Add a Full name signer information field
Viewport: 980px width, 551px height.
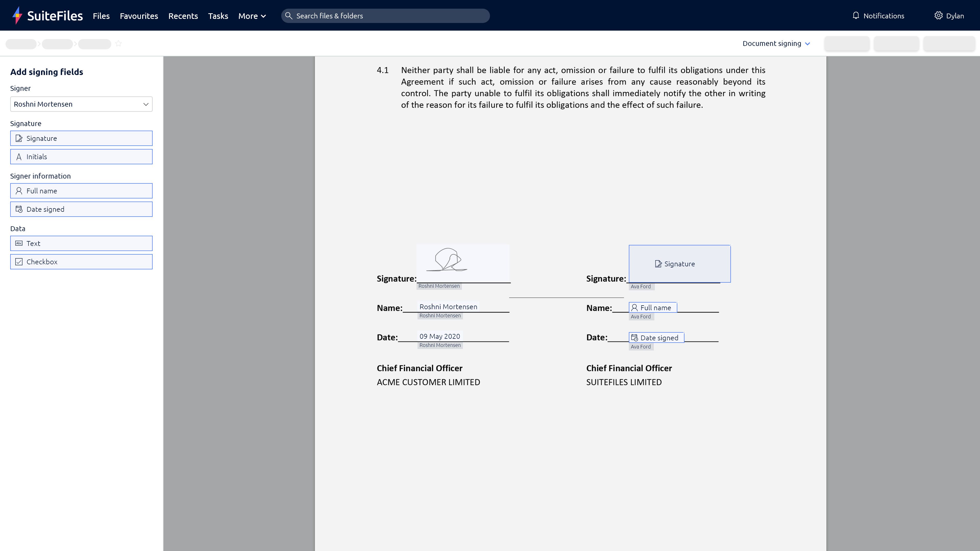click(81, 191)
